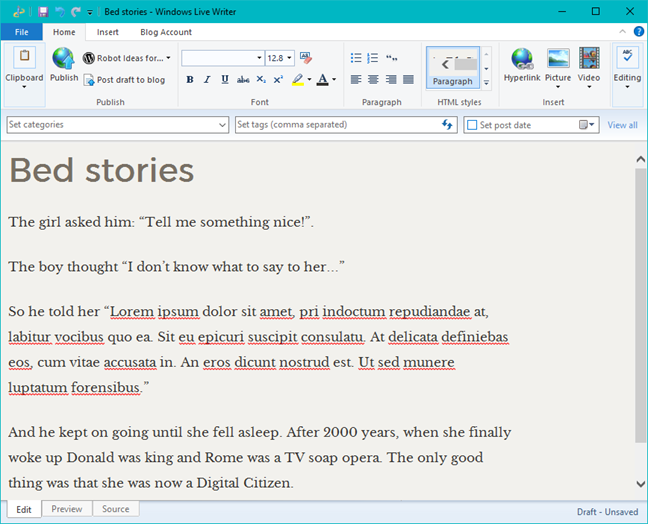The width and height of the screenshot is (648, 524).
Task: Expand the Clipboard dropdown arrow
Action: (24, 87)
